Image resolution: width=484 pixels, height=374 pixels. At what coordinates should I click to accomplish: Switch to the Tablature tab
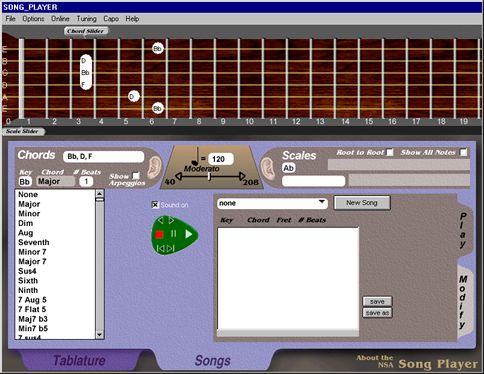coord(79,361)
